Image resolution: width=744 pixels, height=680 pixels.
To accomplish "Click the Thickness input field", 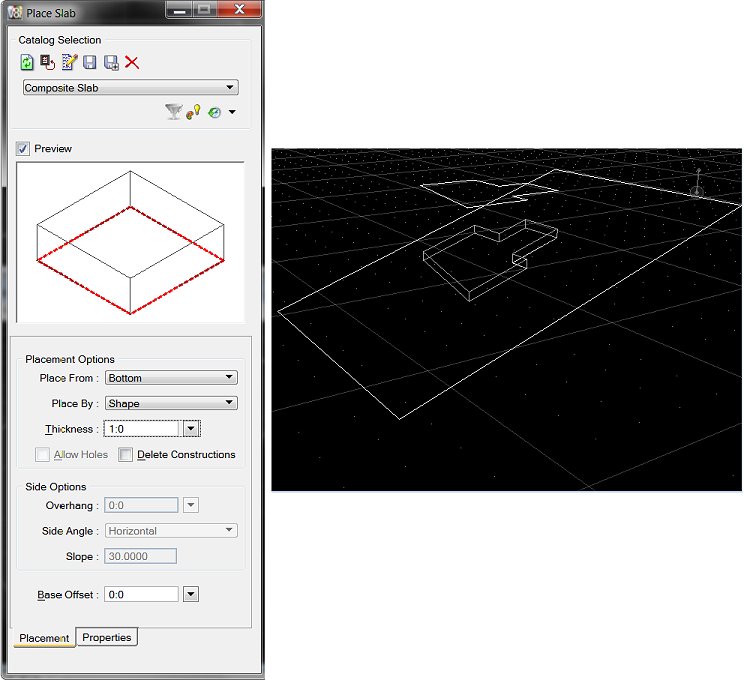I will (x=141, y=429).
